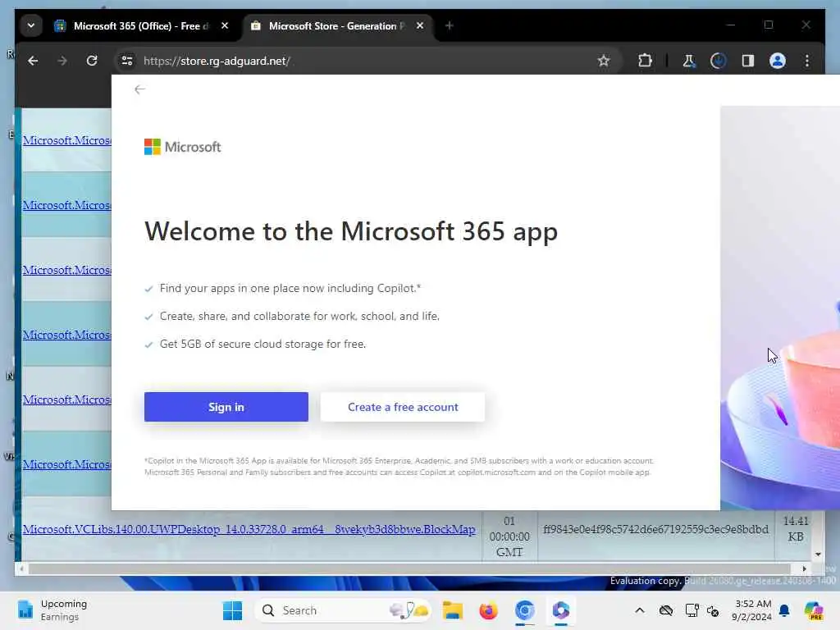Open Chromium browser from the taskbar

point(525,610)
